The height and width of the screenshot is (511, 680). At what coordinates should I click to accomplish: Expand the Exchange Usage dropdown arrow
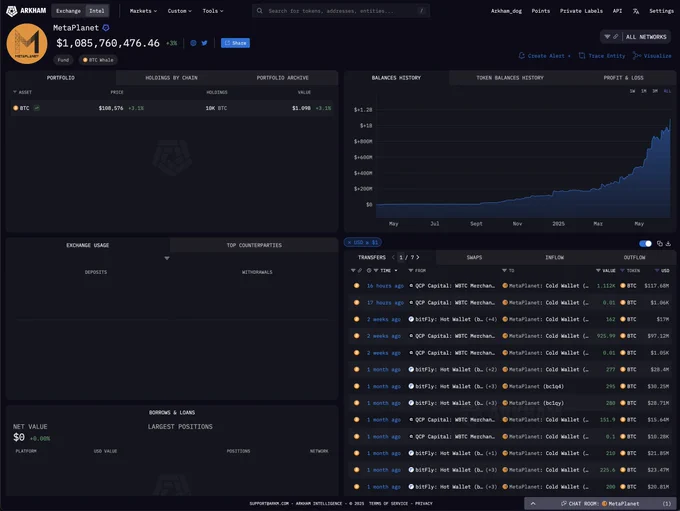click(167, 258)
